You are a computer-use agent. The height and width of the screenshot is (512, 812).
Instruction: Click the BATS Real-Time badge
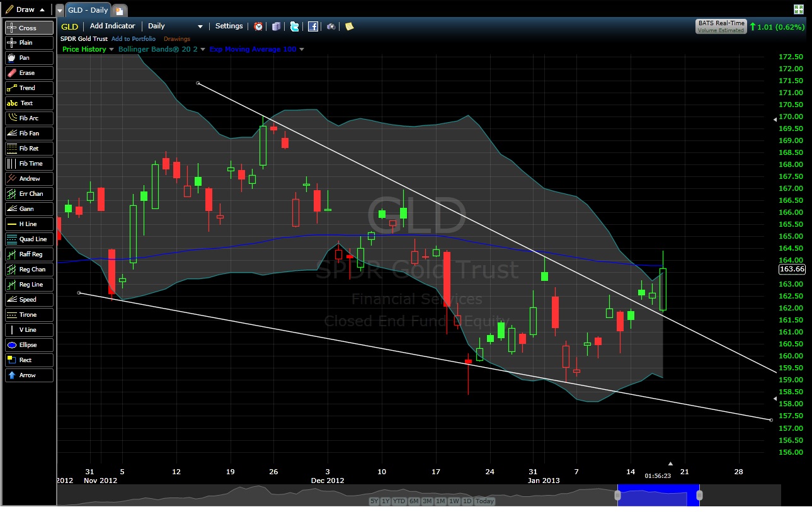[x=721, y=26]
